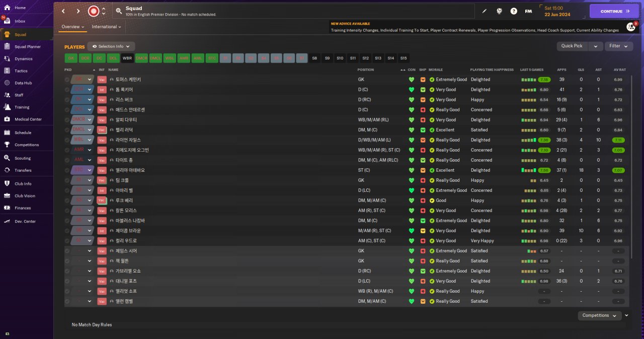The image size is (644, 339).
Task: Switch to the Overview tab
Action: click(73, 27)
